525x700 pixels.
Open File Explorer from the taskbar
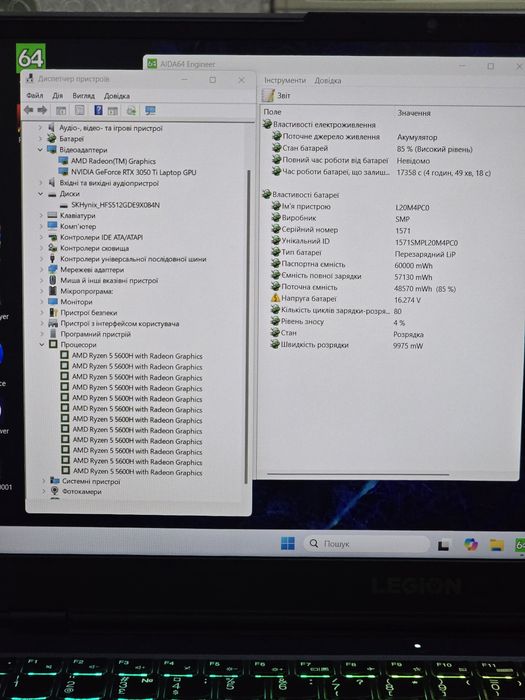[496, 545]
